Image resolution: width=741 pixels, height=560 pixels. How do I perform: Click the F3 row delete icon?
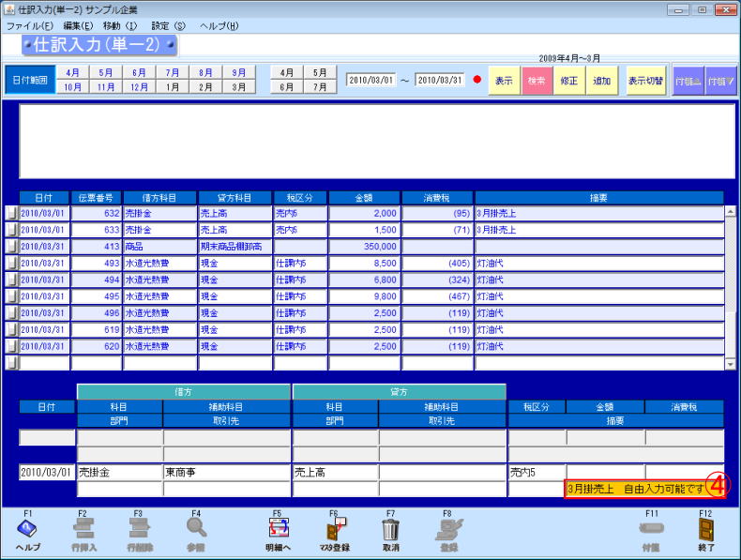[140, 528]
